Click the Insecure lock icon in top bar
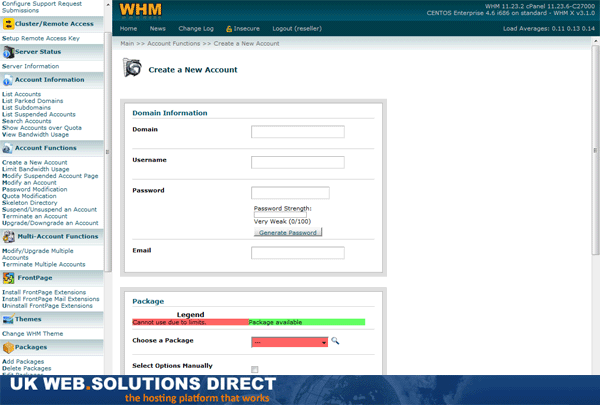Screen dimensions: 600x405 [x=230, y=29]
